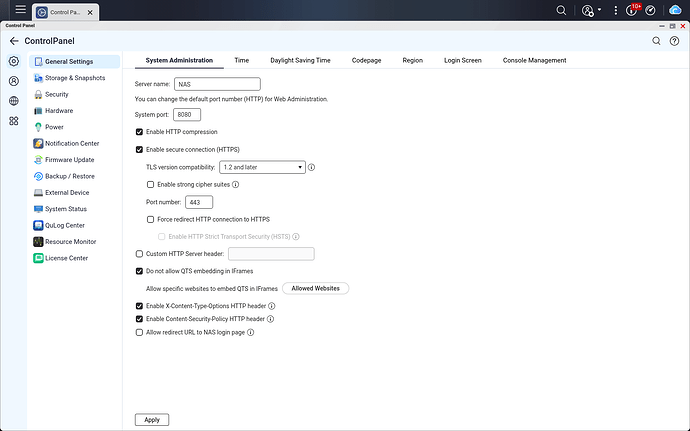Open External Device settings
Image resolution: width=690 pixels, height=431 pixels.
point(74,192)
